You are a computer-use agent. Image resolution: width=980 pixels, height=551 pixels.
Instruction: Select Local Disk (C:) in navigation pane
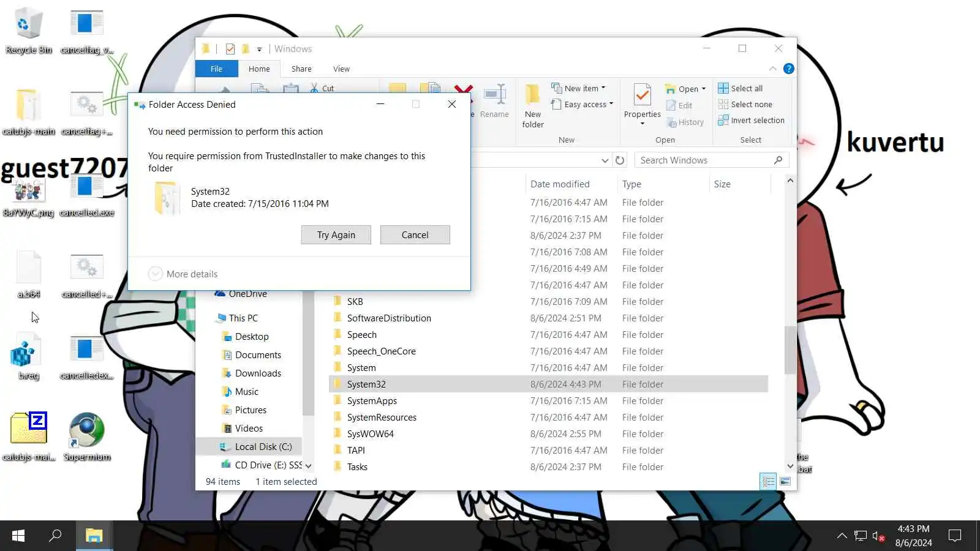click(249, 447)
